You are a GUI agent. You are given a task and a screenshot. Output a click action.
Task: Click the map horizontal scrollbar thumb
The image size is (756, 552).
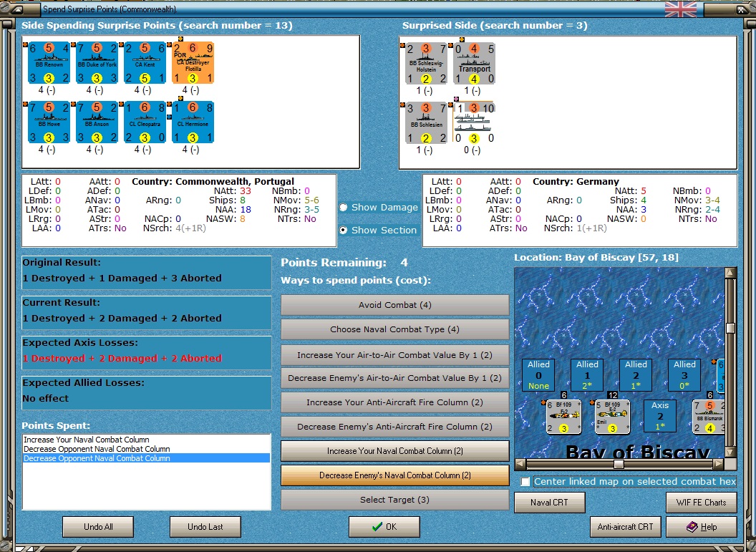tap(619, 464)
